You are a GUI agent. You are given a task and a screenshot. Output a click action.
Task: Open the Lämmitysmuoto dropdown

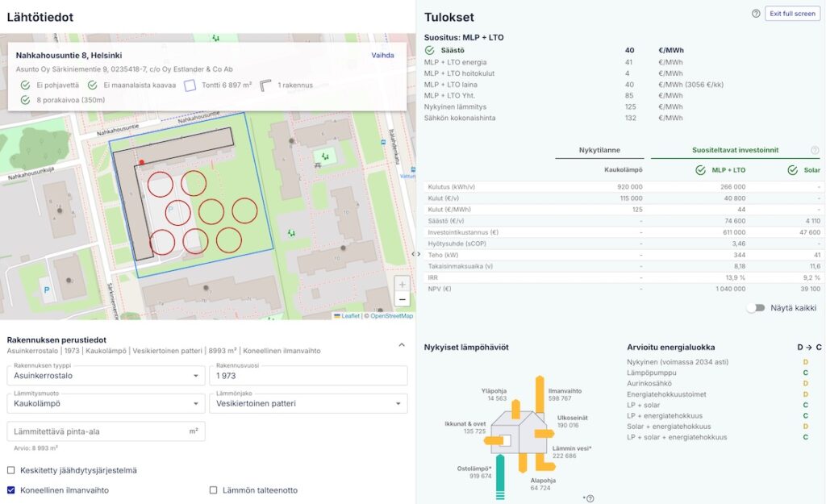[x=105, y=403]
